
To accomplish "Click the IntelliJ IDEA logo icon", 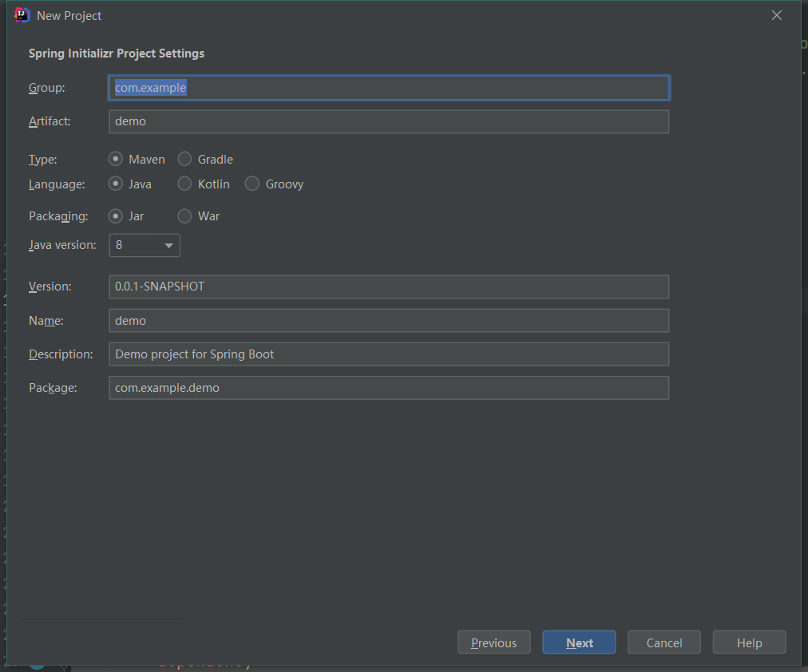I will click(x=22, y=15).
